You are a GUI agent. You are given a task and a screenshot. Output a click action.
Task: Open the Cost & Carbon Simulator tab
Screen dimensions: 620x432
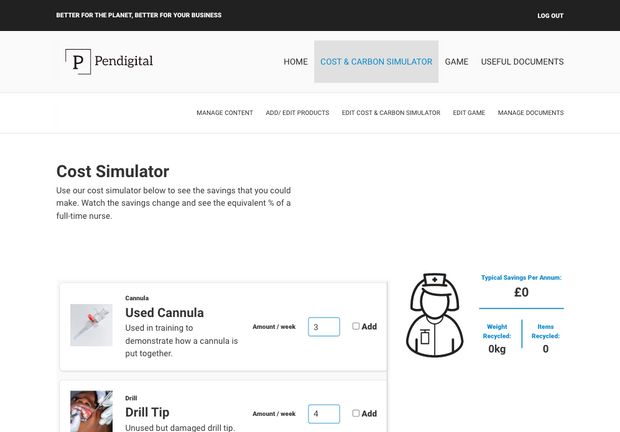376,62
